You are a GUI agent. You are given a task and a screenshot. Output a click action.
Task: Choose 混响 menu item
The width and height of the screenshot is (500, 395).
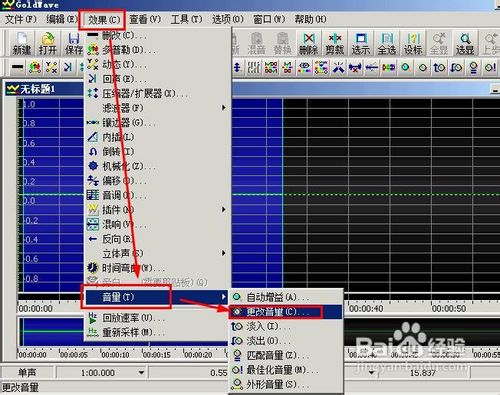(x=157, y=224)
